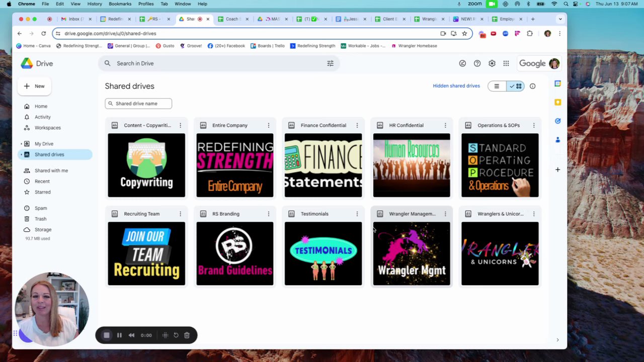644x362 pixels.
Task: Open more actions for Entire Company drive
Action: (268, 125)
